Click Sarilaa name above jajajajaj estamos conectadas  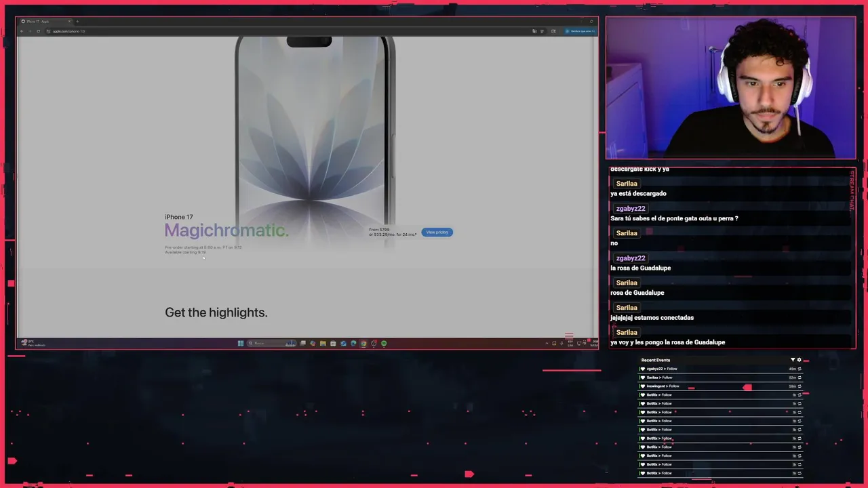pyautogui.click(x=627, y=308)
